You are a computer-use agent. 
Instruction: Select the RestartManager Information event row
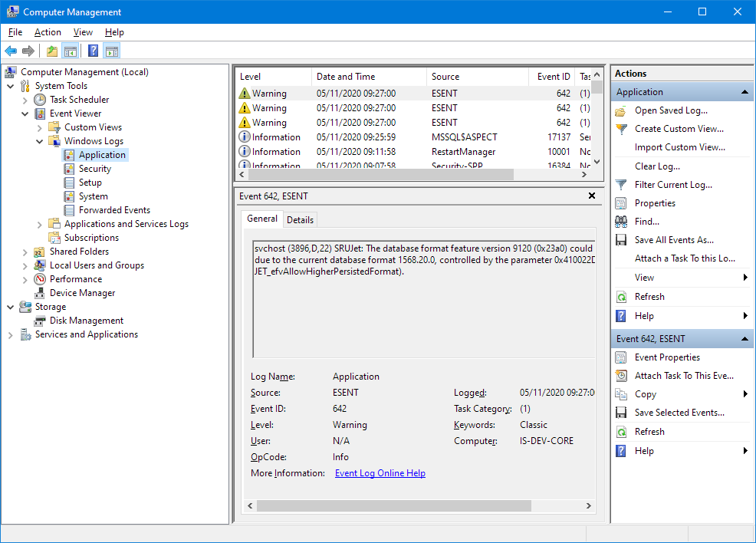414,151
